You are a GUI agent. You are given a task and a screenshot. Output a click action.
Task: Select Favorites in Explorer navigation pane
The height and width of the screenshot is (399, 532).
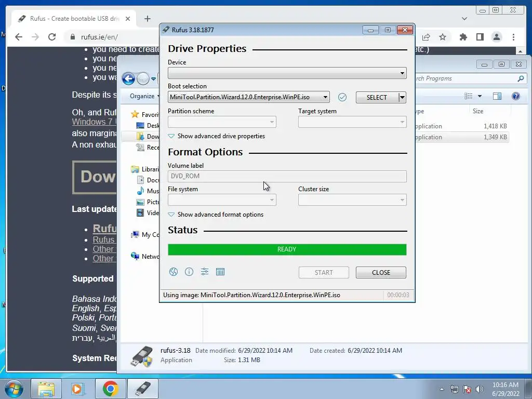[145, 114]
